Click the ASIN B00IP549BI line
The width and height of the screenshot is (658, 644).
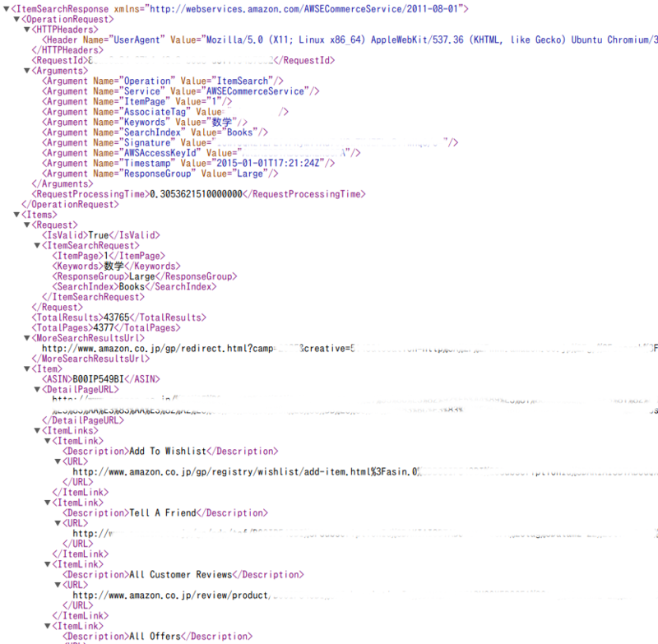101,379
